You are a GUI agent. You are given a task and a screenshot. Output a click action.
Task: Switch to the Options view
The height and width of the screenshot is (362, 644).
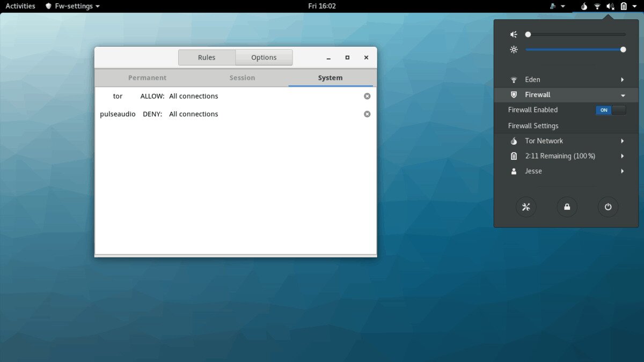pyautogui.click(x=264, y=57)
